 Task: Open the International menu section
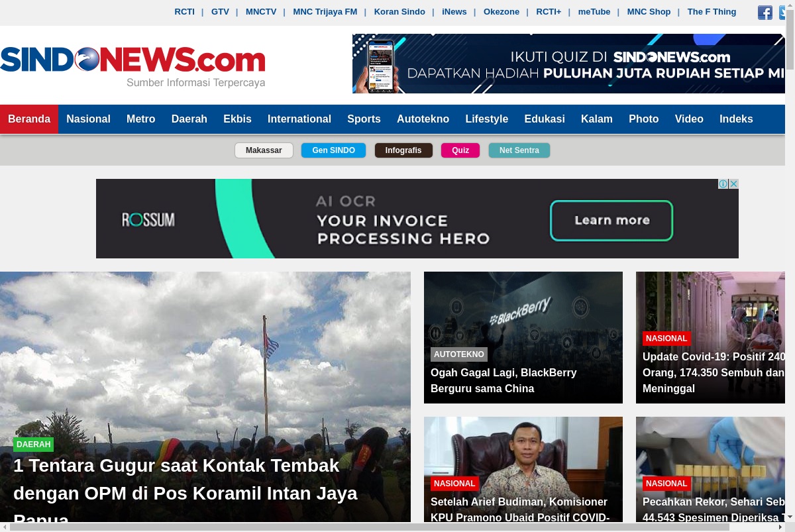click(x=299, y=119)
